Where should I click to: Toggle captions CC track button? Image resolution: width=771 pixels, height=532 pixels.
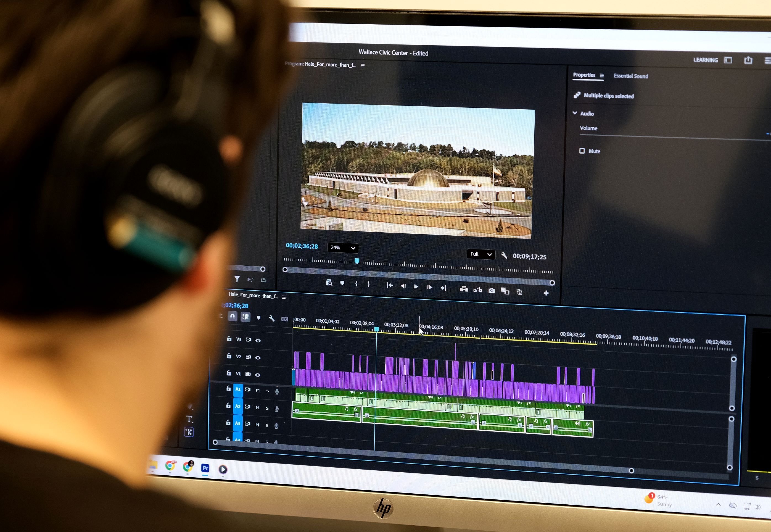tap(284, 319)
